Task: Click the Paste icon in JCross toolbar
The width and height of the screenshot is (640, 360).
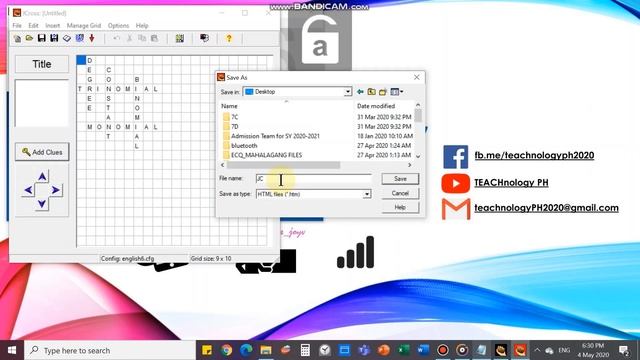Action: (154, 38)
